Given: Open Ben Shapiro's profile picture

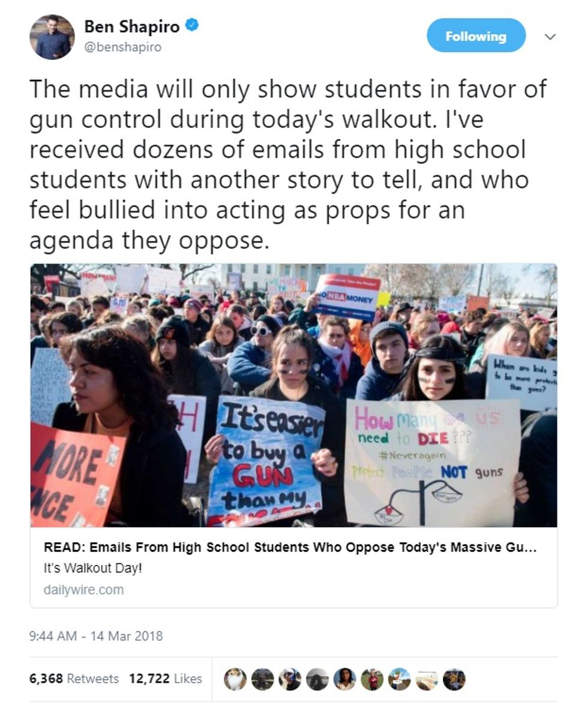Looking at the screenshot, I should point(52,37).
